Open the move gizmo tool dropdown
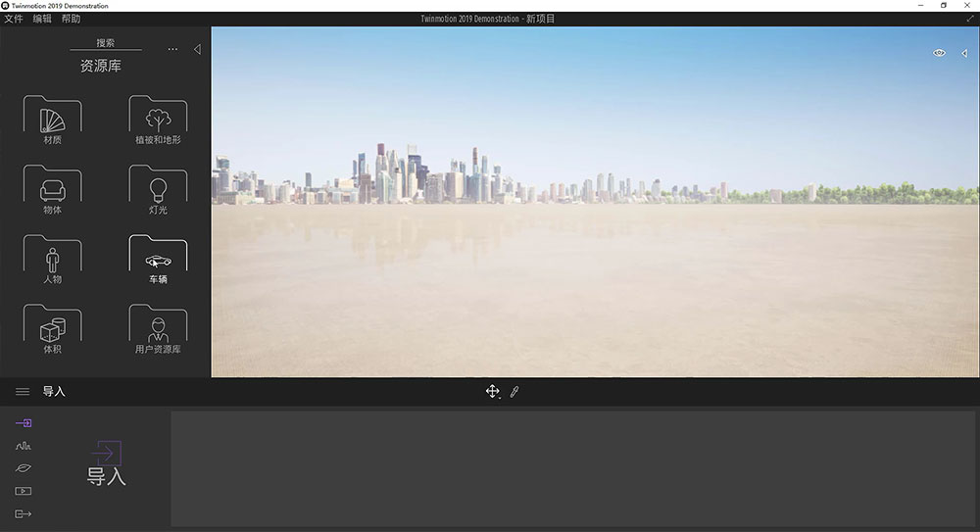Image resolution: width=980 pixels, height=532 pixels. [x=493, y=392]
